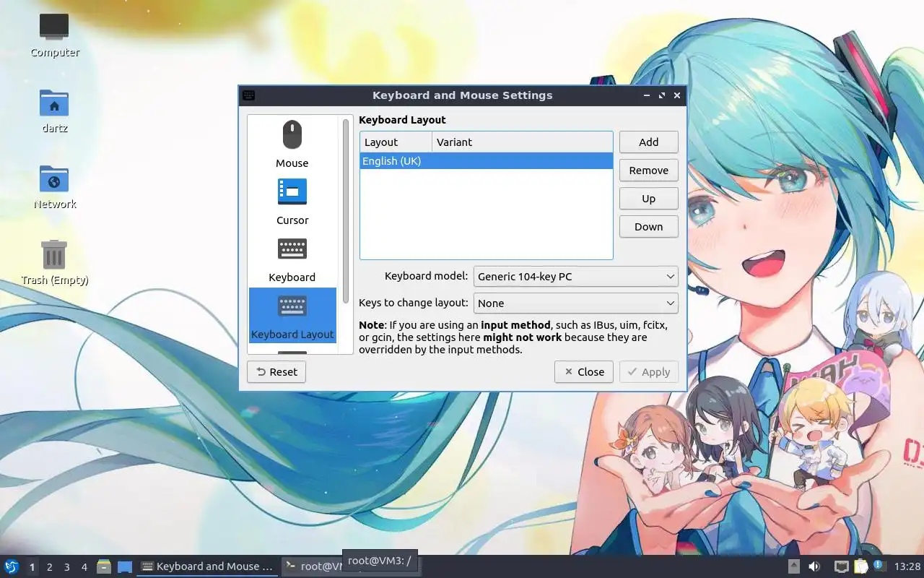Viewport: 924px width, 578px height.
Task: Open the Computer desktop icon
Action: (54, 35)
